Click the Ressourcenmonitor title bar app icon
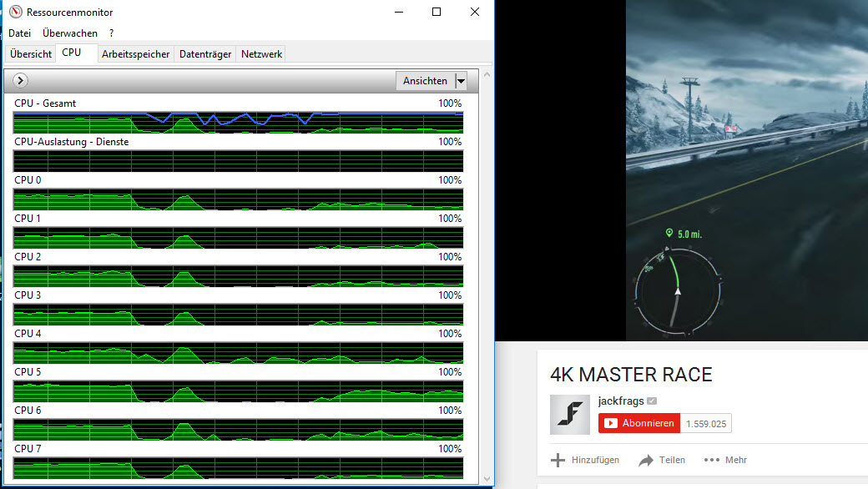 click(x=16, y=12)
